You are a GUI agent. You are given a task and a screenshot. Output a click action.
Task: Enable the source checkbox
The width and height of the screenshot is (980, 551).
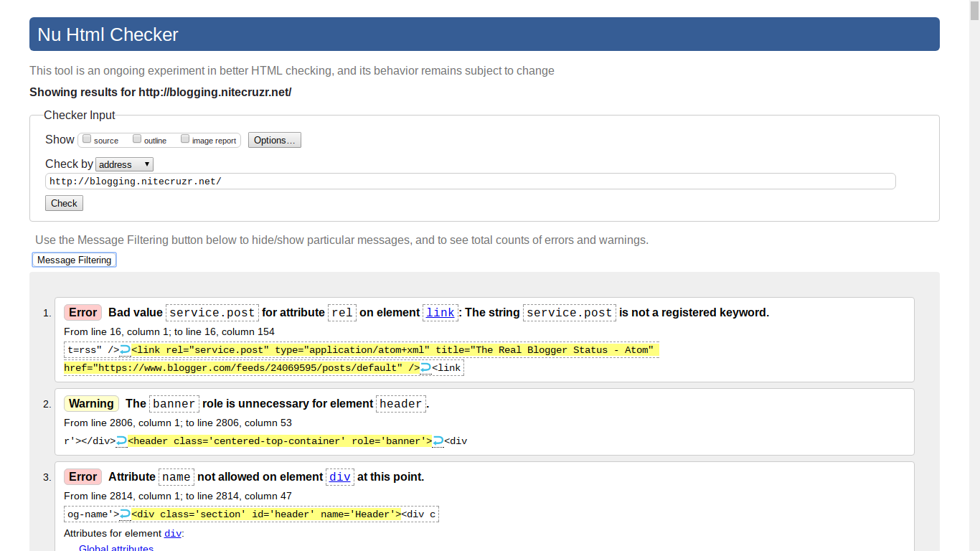point(87,138)
